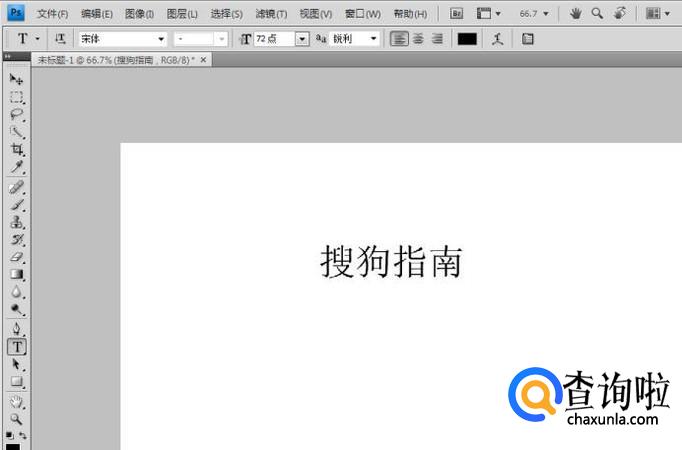Open the black text color swatch
682x450 pixels.
[467, 39]
